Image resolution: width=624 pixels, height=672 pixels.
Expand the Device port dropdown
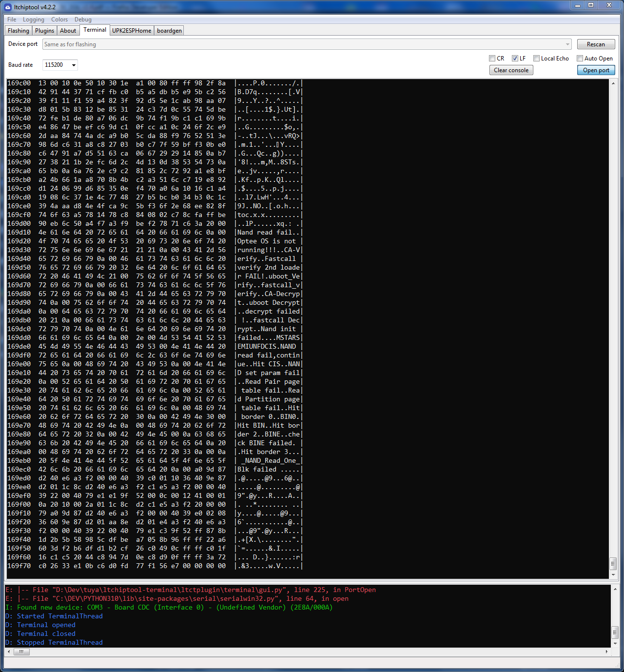[x=567, y=44]
